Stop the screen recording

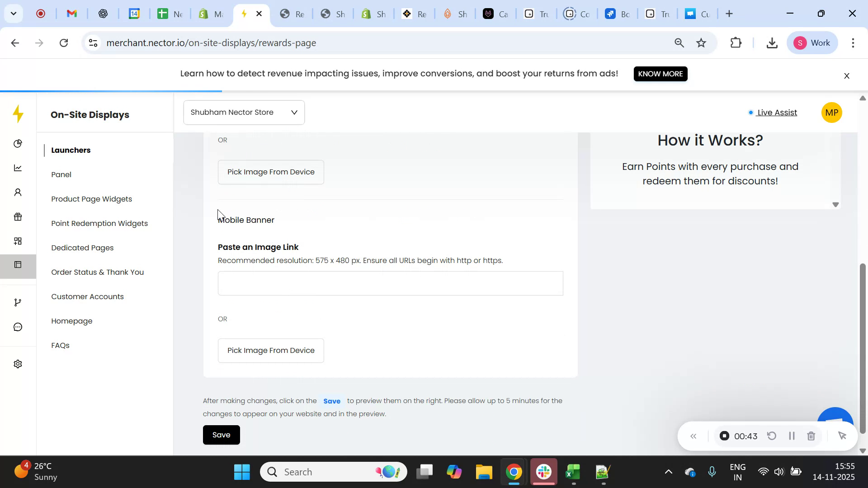click(724, 436)
